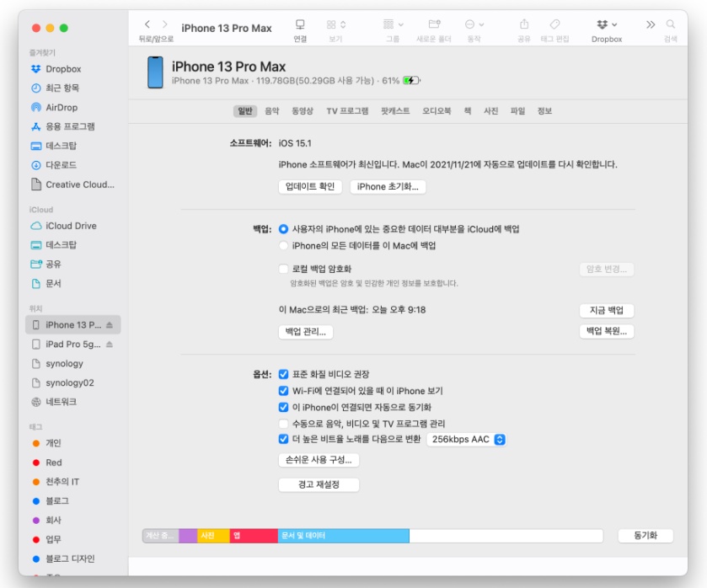Click the 사진 storage bar segment
This screenshot has width=707, height=588.
(213, 536)
